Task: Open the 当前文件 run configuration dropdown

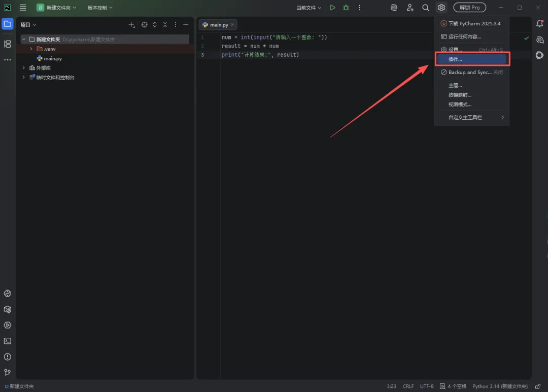Action: click(309, 7)
